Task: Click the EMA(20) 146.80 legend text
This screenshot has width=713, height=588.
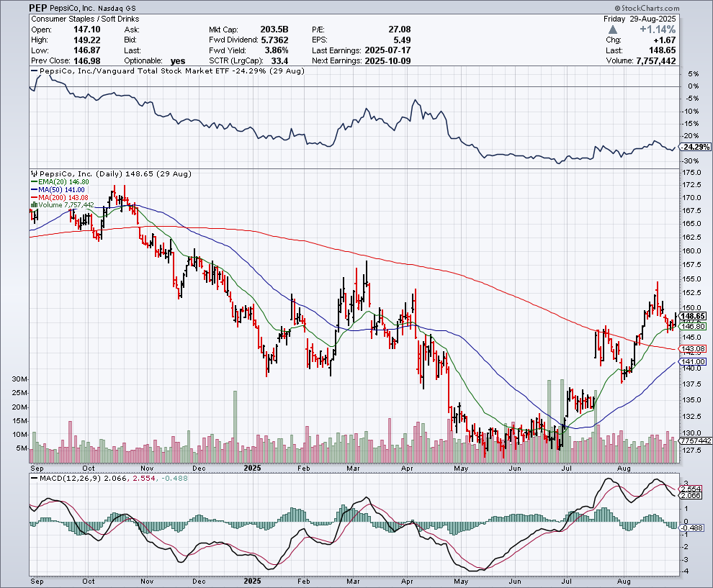Action: tap(63, 182)
